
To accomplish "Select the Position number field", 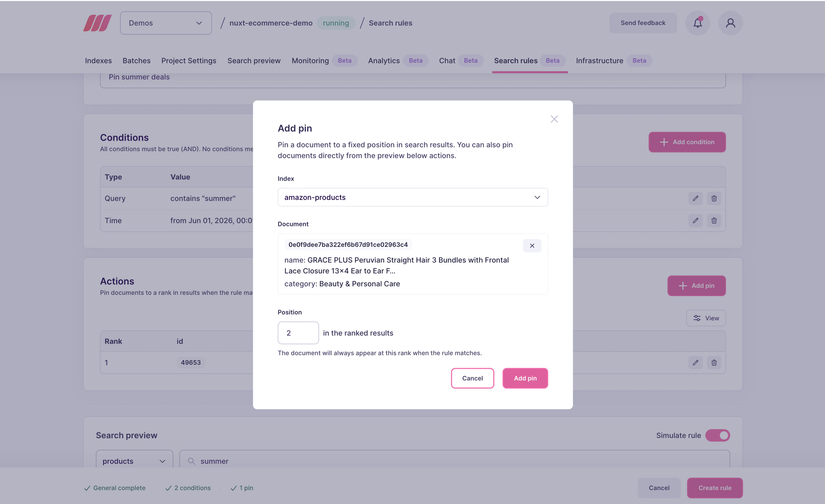I will [x=298, y=332].
